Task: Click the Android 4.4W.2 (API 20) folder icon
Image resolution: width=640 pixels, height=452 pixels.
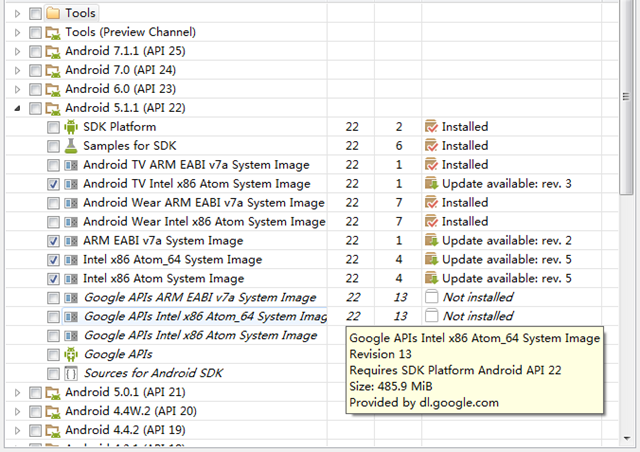Action: (53, 411)
